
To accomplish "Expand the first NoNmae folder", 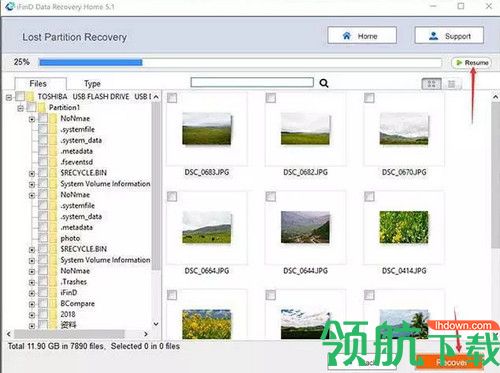I will [32, 119].
